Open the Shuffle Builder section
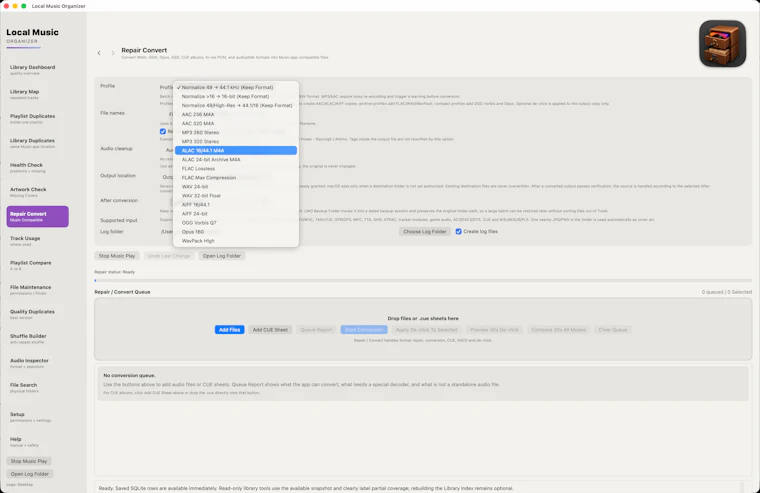Viewport: 760px width, 493px height. [37, 338]
